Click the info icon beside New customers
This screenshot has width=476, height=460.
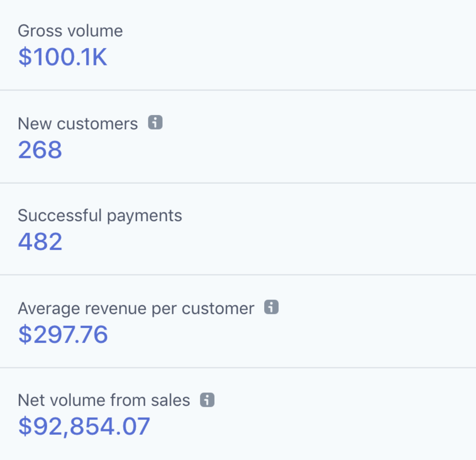point(156,123)
